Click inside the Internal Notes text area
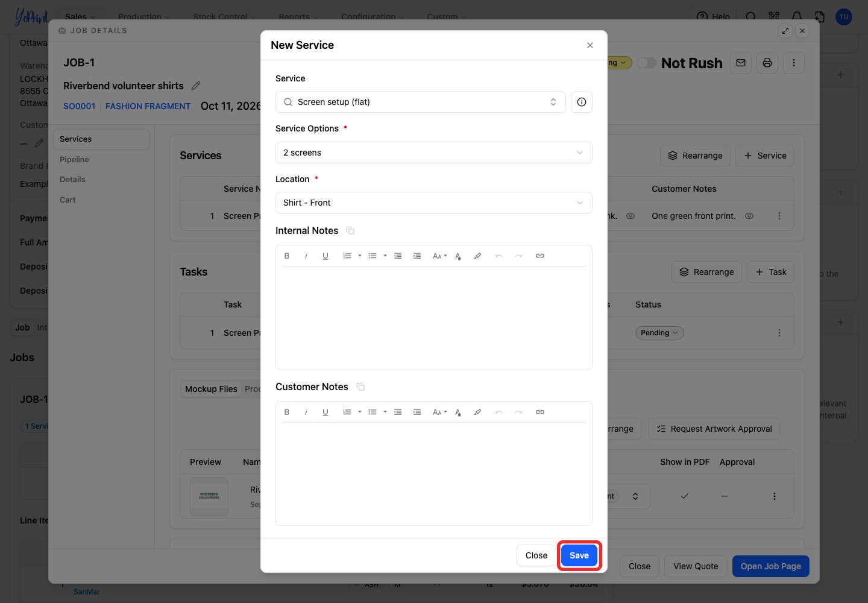This screenshot has height=603, width=868. point(434,317)
